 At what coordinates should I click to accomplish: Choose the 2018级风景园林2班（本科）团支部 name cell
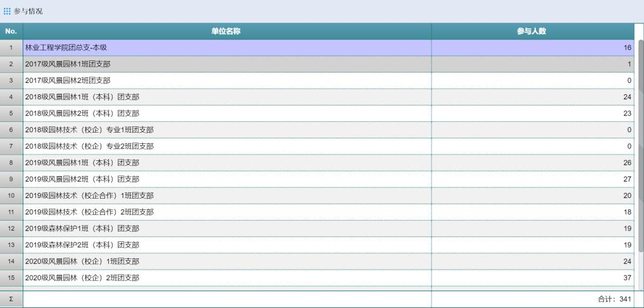pyautogui.click(x=82, y=113)
